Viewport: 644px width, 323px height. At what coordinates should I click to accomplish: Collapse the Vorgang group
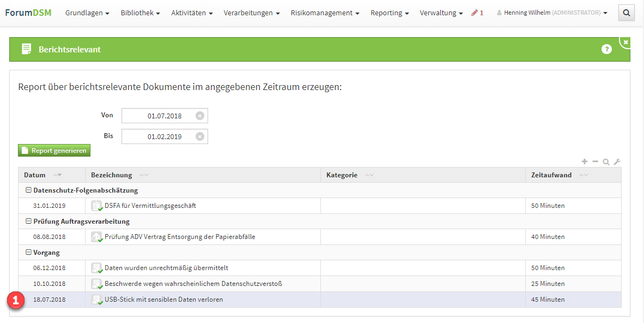(x=28, y=253)
